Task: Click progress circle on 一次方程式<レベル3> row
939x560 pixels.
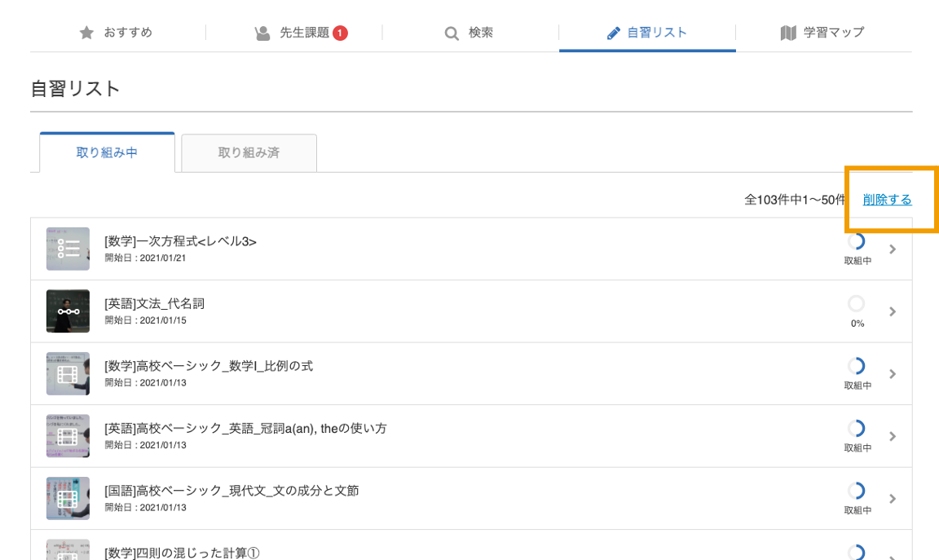Action: point(857,241)
